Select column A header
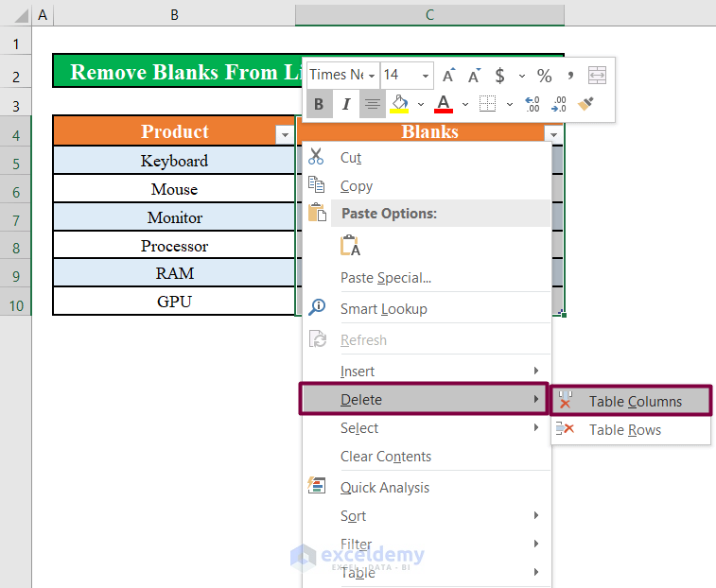The height and width of the screenshot is (588, 716). [43, 15]
